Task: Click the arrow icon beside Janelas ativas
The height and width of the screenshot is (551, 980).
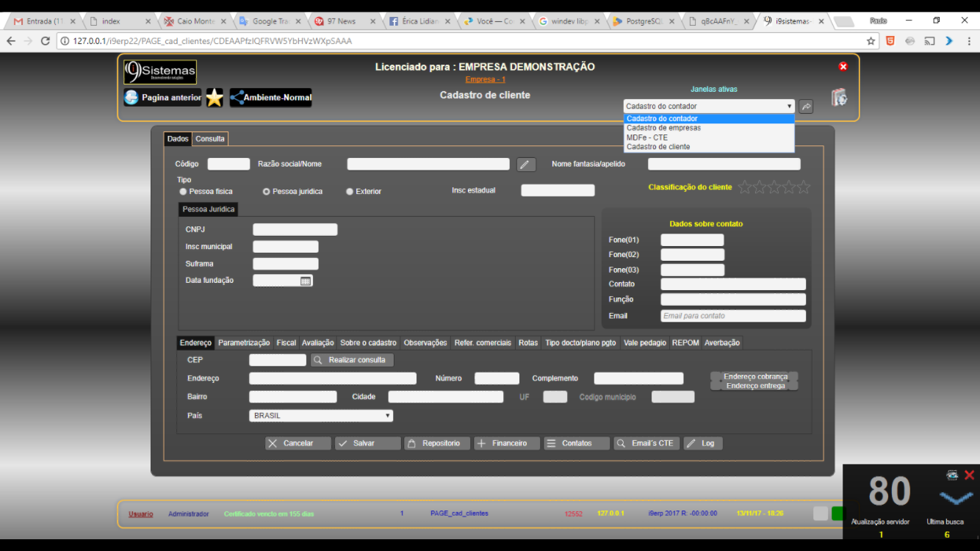Action: click(x=806, y=107)
